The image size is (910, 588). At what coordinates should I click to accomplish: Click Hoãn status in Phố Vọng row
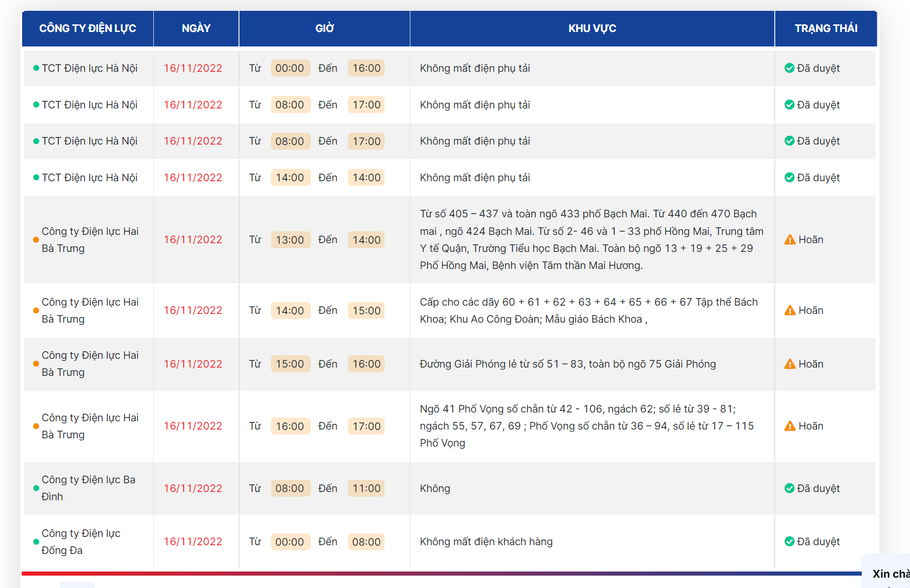tap(811, 426)
